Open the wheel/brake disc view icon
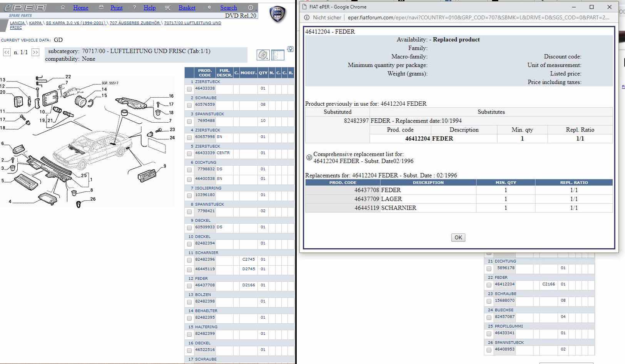625x364 pixels. point(263,55)
